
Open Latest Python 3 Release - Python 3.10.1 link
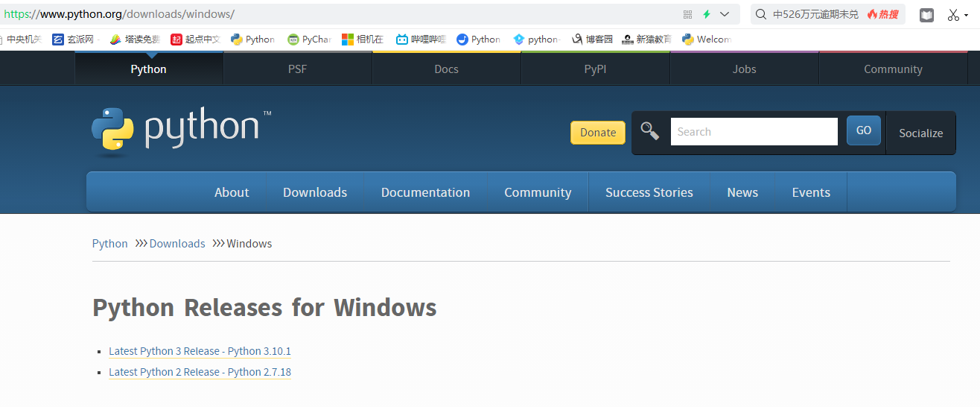(200, 351)
